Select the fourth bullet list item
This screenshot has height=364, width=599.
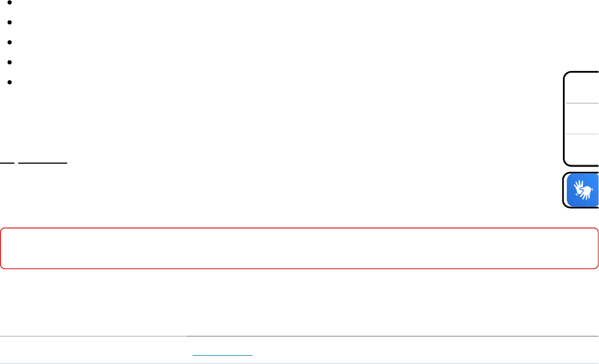coord(9,62)
